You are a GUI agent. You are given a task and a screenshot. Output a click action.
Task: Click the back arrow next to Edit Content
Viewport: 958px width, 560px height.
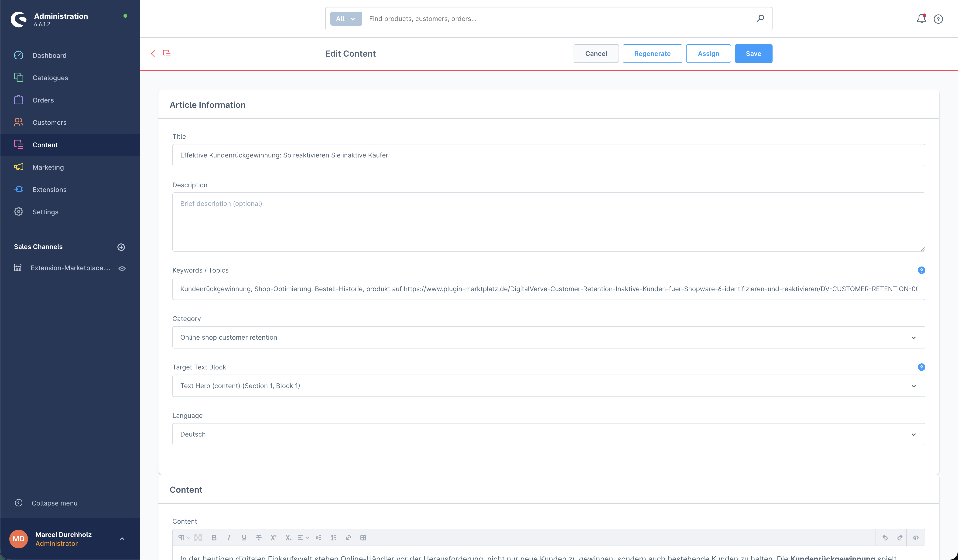click(153, 54)
